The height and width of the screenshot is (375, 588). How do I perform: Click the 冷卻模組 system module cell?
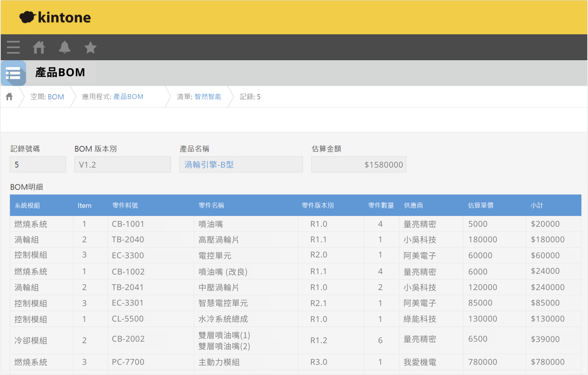coord(31,340)
